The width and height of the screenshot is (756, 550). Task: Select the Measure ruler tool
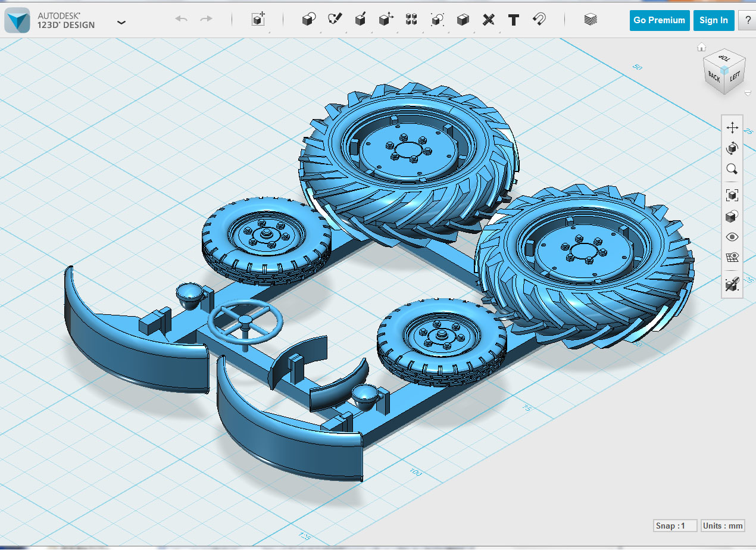coord(488,20)
